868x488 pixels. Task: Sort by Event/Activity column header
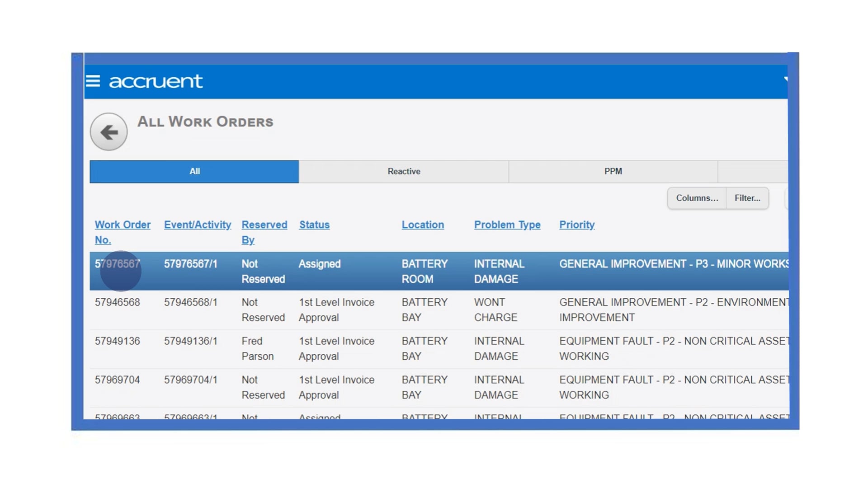point(197,225)
